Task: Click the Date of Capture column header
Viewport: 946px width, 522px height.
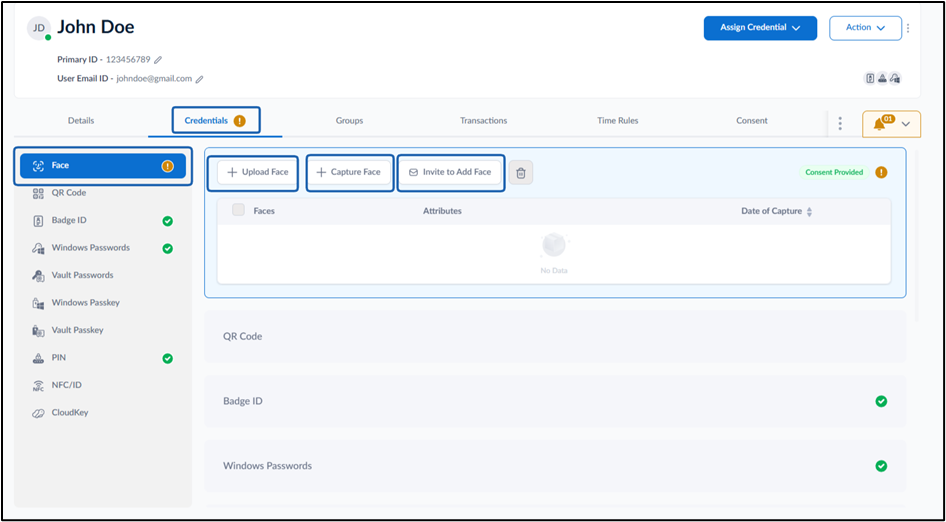Action: 772,211
